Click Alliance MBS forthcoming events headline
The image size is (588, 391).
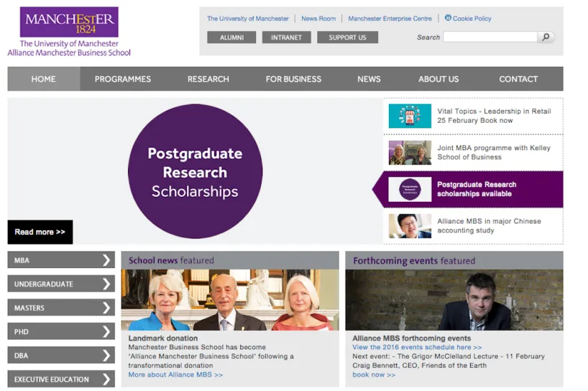pos(411,338)
